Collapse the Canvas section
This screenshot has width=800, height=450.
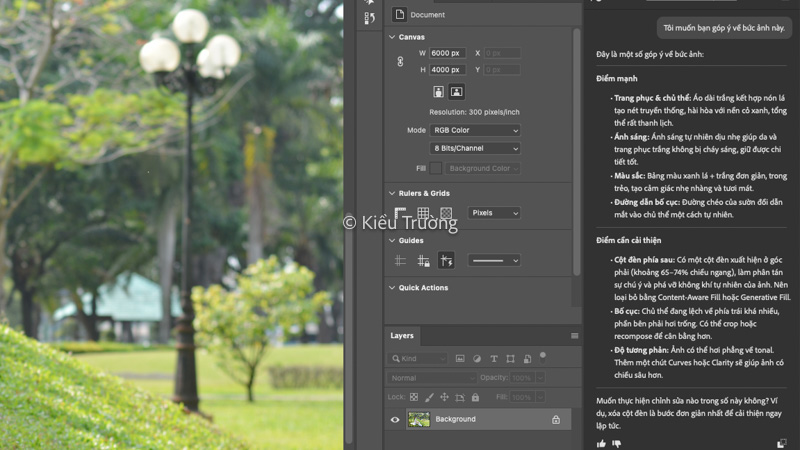tap(392, 37)
